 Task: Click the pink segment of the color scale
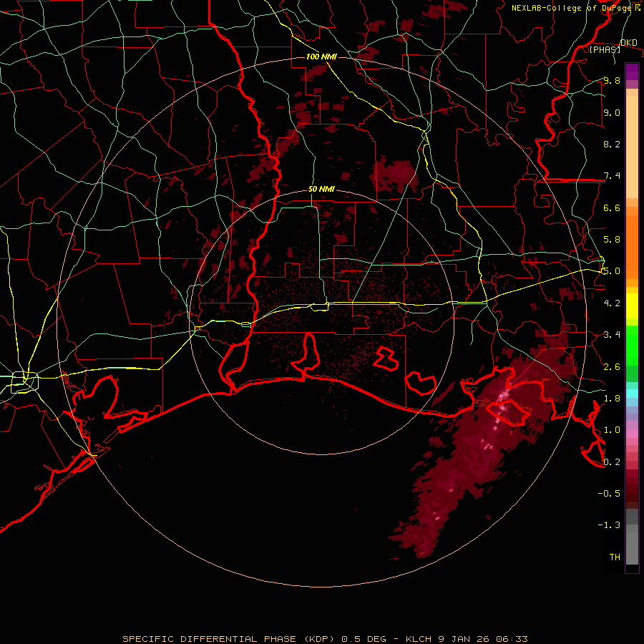[632, 434]
